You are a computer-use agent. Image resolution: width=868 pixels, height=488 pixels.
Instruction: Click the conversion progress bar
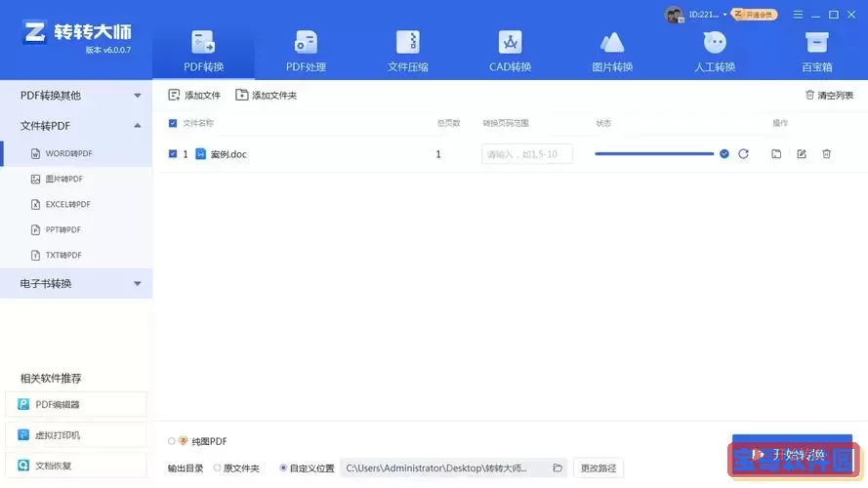coord(654,154)
